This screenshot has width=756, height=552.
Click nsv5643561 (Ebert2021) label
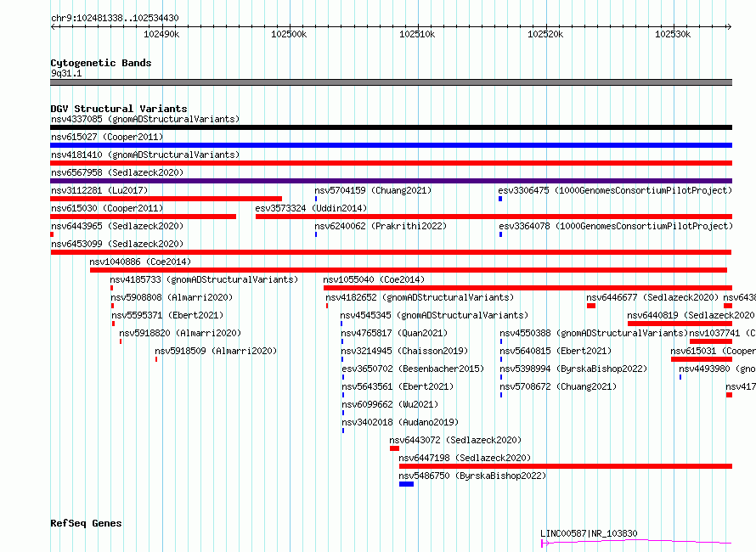(398, 386)
